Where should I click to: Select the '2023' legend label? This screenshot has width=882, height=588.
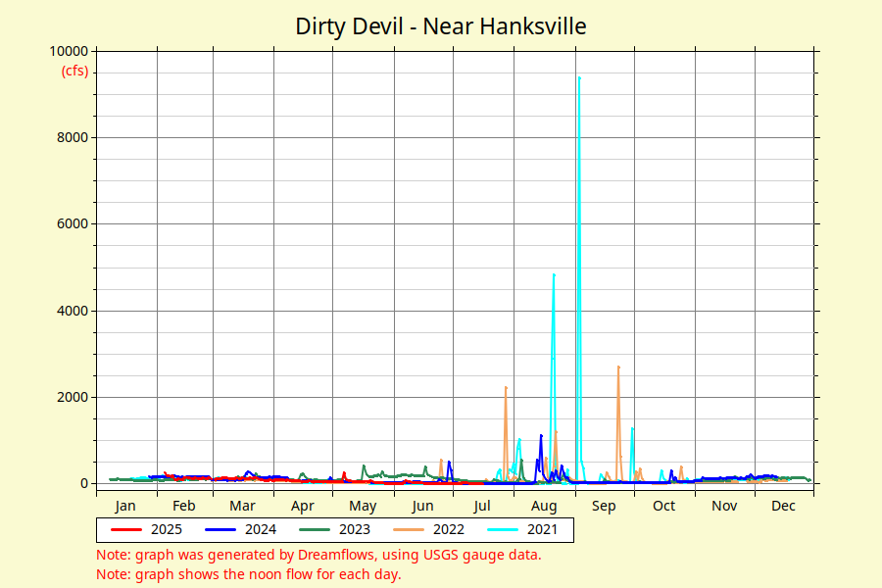[355, 530]
